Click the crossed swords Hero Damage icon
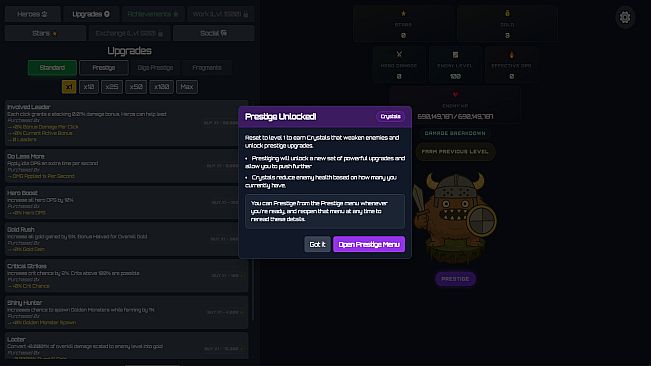Image resolution: width=651 pixels, height=366 pixels. pos(399,54)
